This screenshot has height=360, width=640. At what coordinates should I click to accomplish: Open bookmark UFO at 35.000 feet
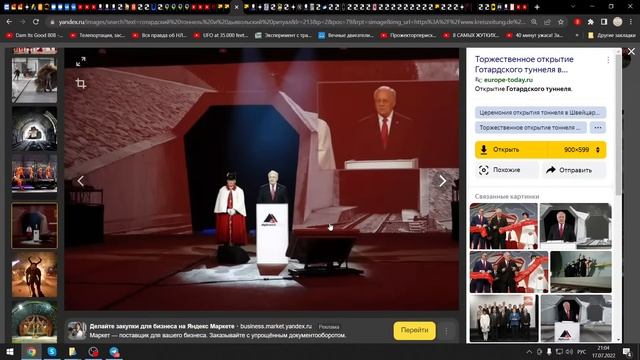[221, 36]
